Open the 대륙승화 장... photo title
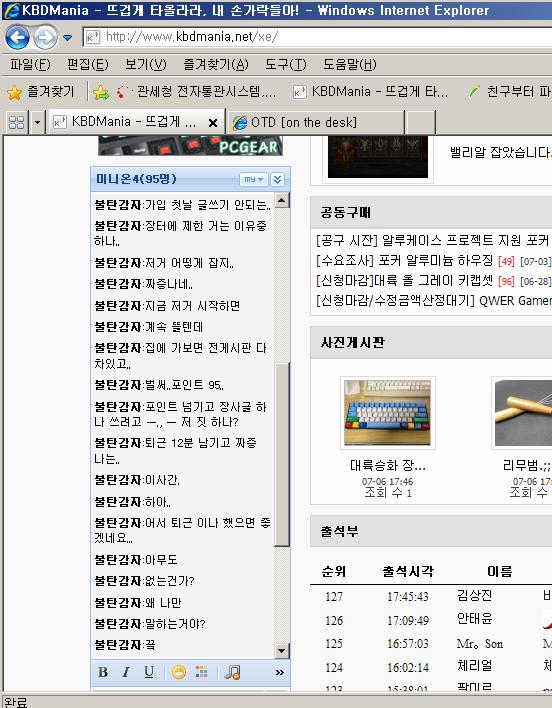The image size is (552, 708). click(387, 465)
